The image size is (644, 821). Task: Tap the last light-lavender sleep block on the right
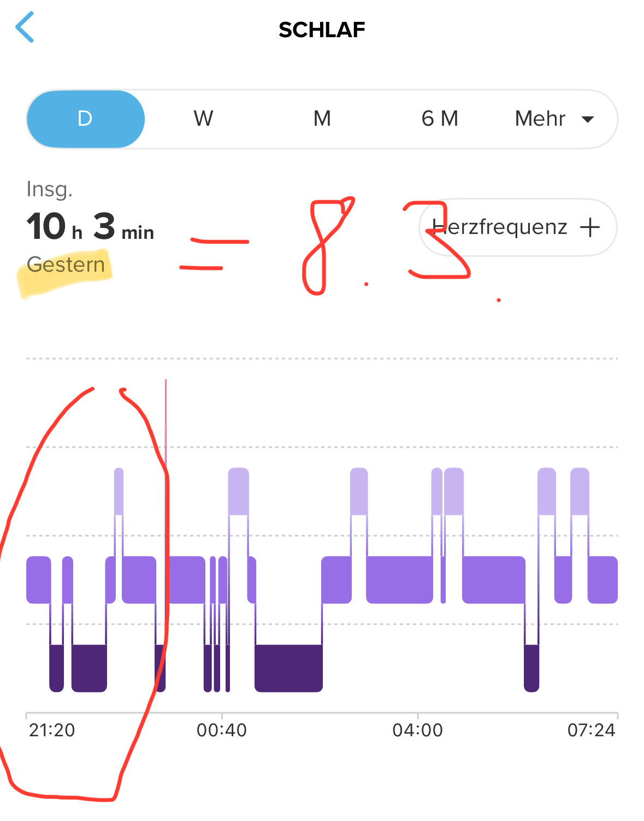580,491
